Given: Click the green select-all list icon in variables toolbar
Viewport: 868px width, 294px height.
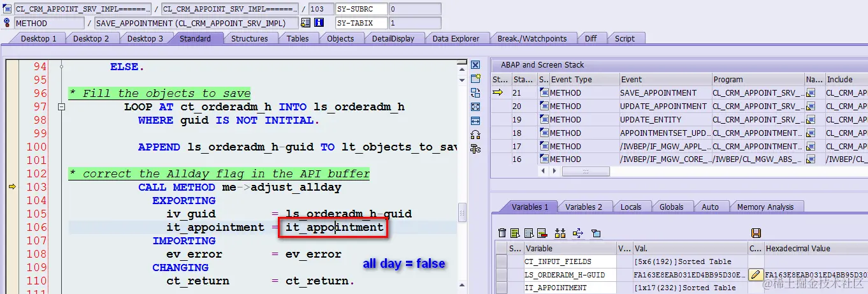Looking at the screenshot, I should (516, 233).
